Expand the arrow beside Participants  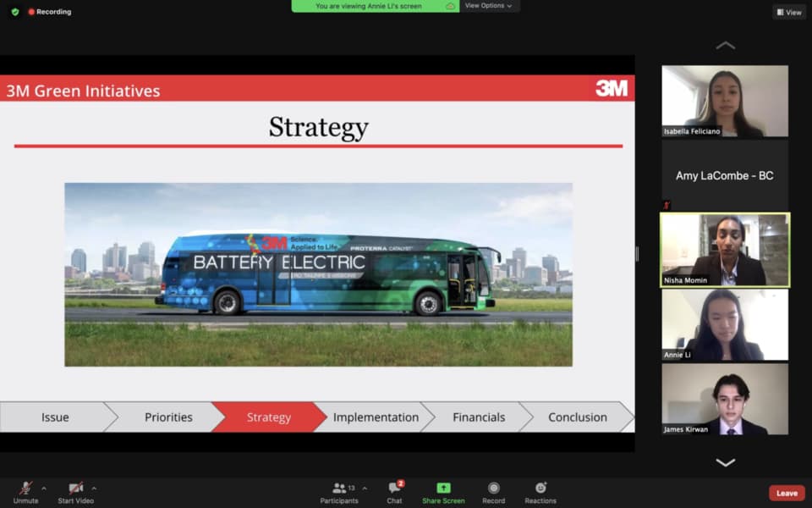click(x=365, y=489)
